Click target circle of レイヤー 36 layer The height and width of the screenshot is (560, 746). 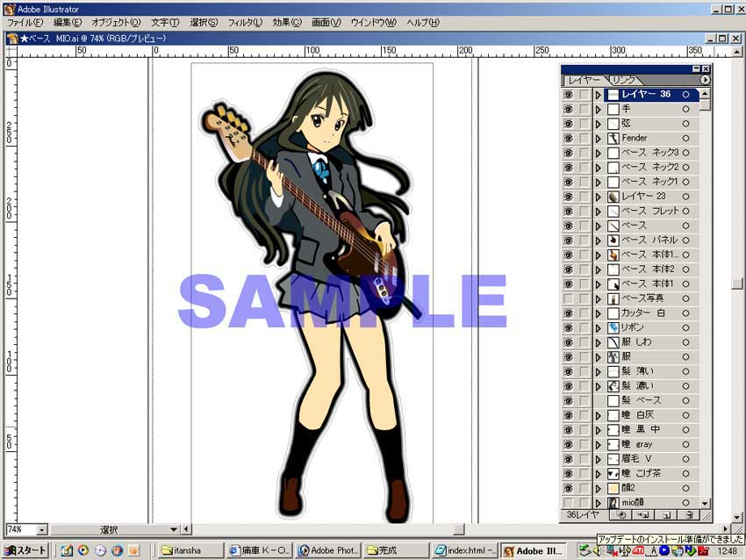[x=685, y=95]
